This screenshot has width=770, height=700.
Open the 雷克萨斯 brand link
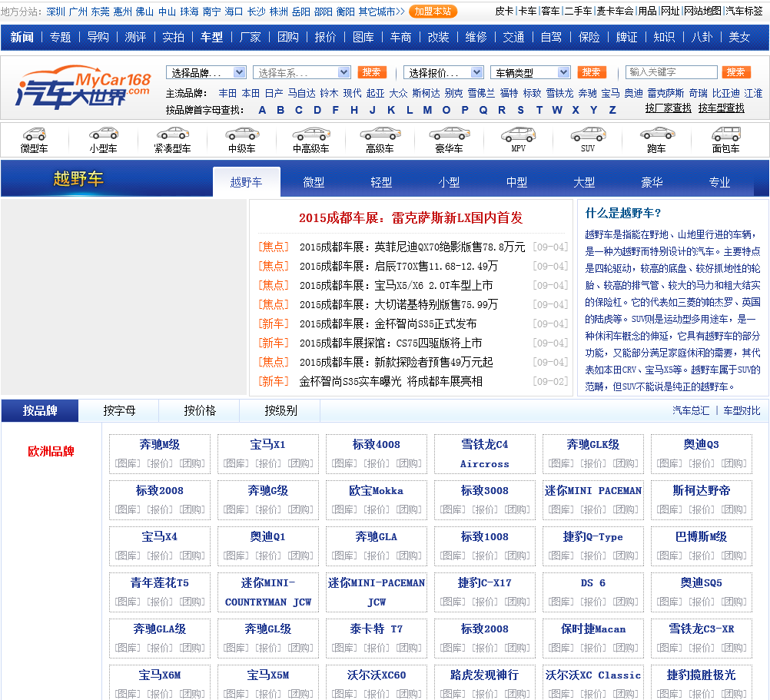[665, 93]
